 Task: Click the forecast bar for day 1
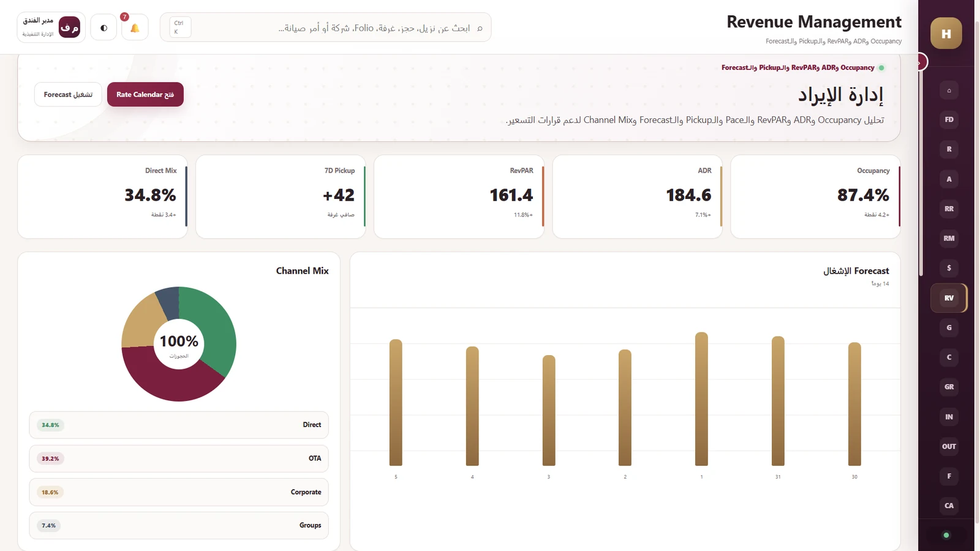701,399
